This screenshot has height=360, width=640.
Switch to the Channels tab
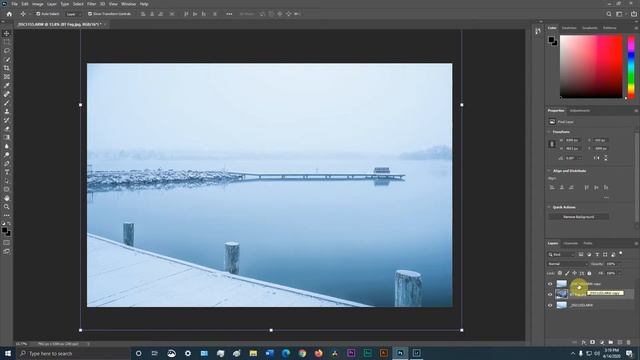(x=571, y=243)
